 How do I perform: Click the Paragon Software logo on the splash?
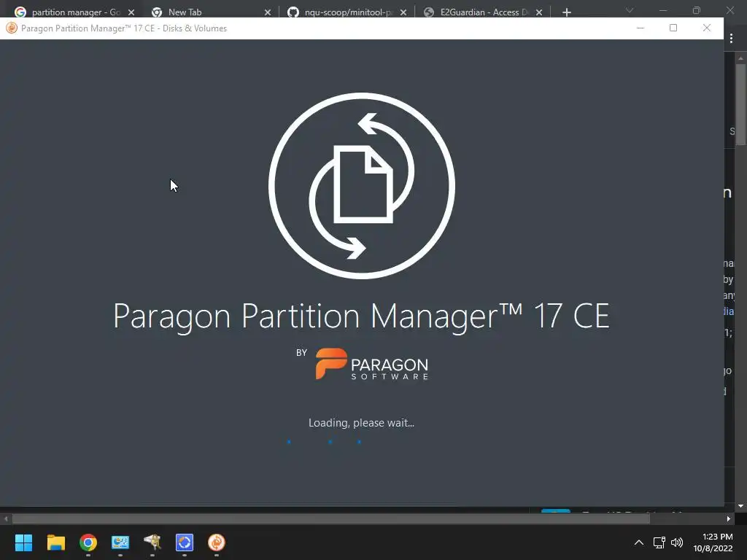pyautogui.click(x=371, y=364)
